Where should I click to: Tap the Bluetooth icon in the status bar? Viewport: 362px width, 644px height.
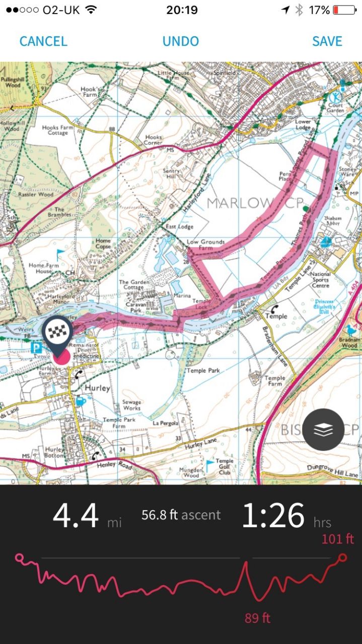pos(299,10)
